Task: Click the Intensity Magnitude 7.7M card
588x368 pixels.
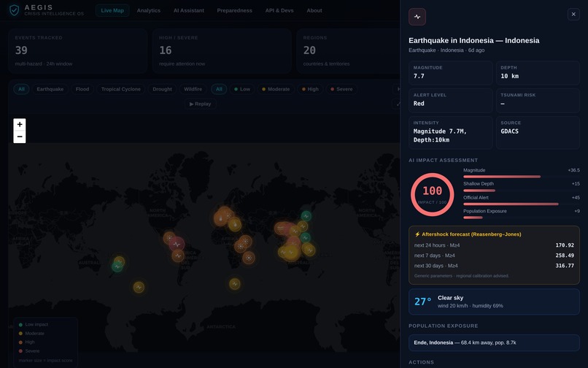Action: coord(450,133)
